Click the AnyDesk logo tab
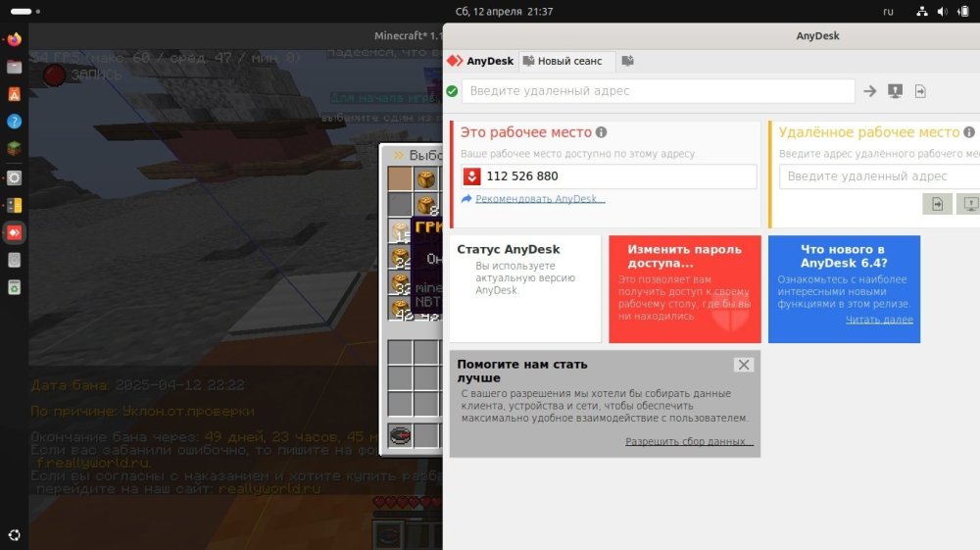This screenshot has height=550, width=980. (x=480, y=61)
